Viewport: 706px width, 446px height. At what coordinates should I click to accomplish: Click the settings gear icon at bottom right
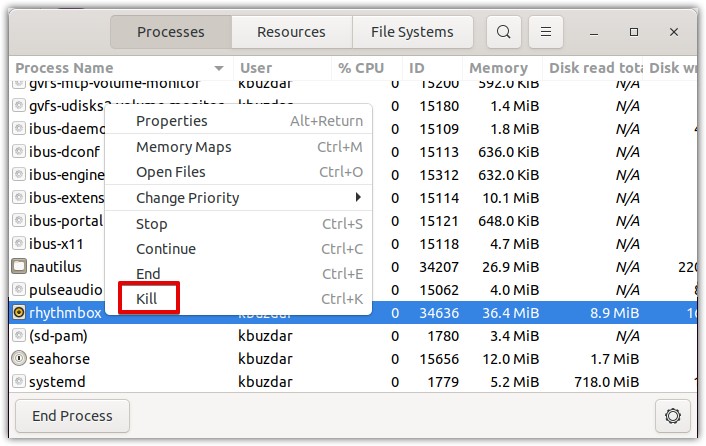click(x=673, y=415)
